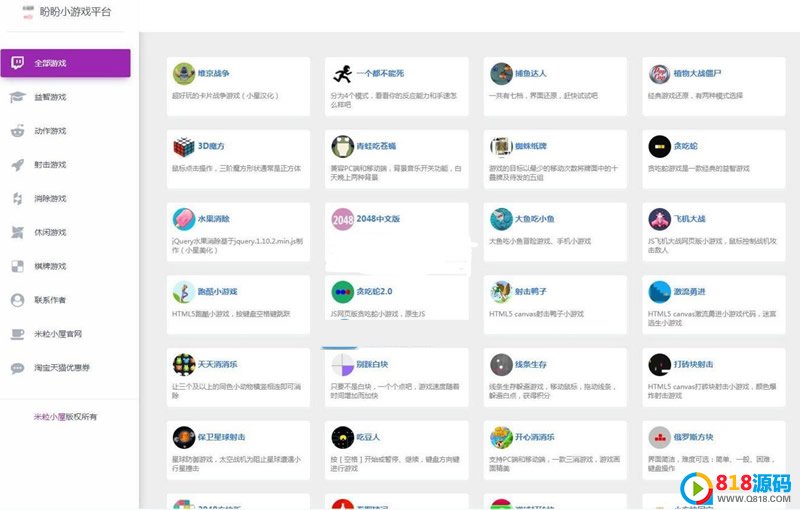Click the 跑酷小游戏 runner icon

tap(184, 292)
